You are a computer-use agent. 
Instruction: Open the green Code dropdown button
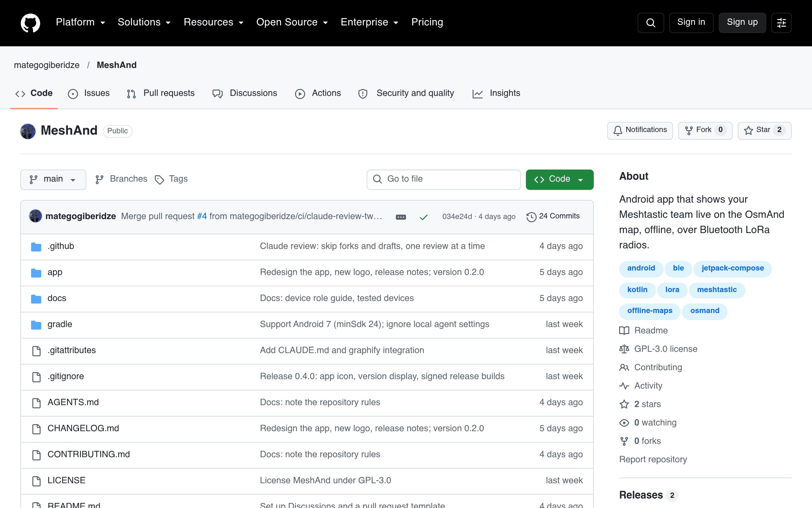(x=560, y=179)
